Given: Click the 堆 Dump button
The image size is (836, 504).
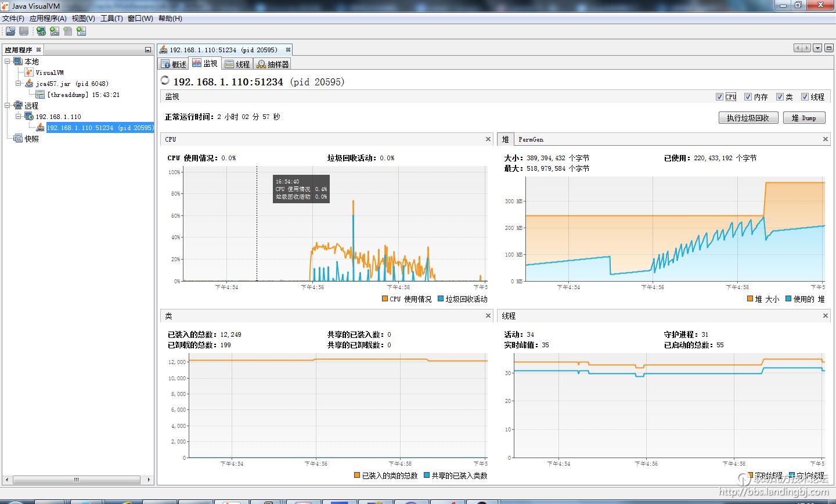Looking at the screenshot, I should pos(803,118).
